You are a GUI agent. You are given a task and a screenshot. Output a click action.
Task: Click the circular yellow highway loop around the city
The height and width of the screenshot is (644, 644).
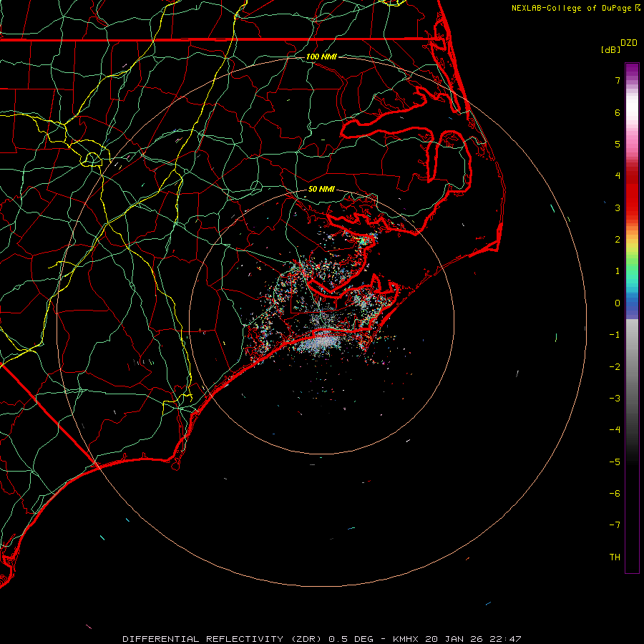(x=92, y=159)
